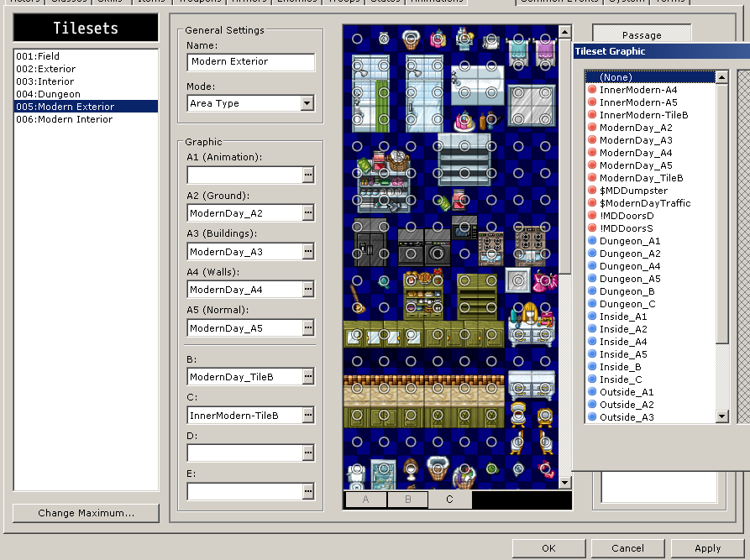Open the Mode Area Type dropdown
Screen dimensions: 750x560
coord(307,103)
